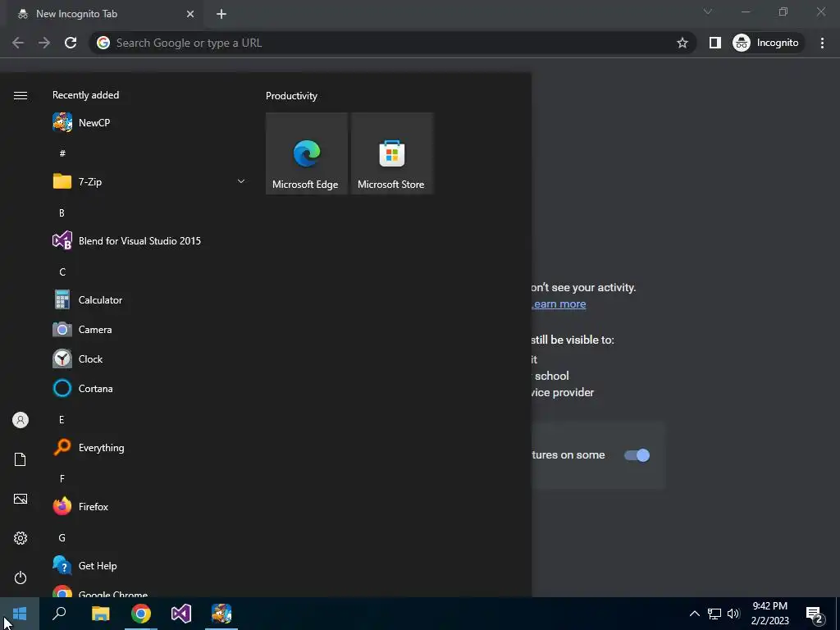The height and width of the screenshot is (630, 840).
Task: Open the Calculator app
Action: (x=149, y=300)
